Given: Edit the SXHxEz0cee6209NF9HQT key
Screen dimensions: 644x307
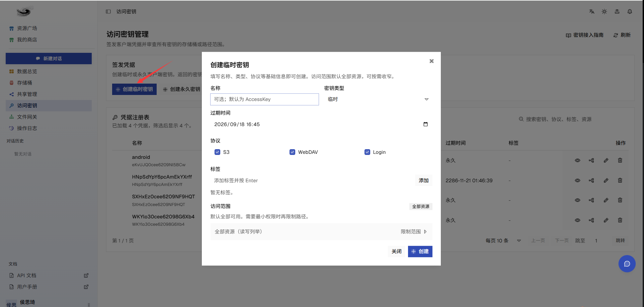Looking at the screenshot, I should click(x=606, y=200).
